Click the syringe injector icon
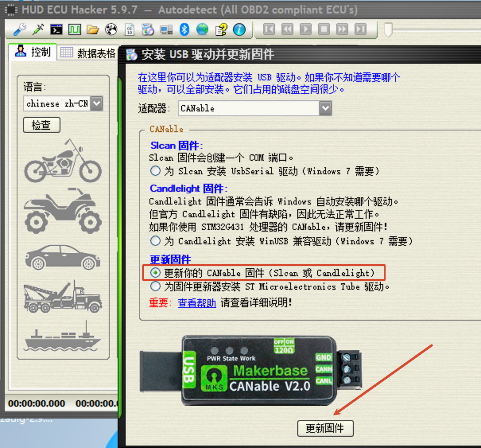The image size is (481, 448). [x=38, y=29]
